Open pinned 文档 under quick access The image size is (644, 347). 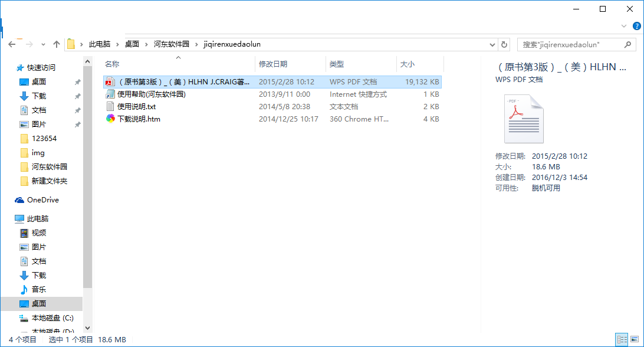pyautogui.click(x=38, y=110)
